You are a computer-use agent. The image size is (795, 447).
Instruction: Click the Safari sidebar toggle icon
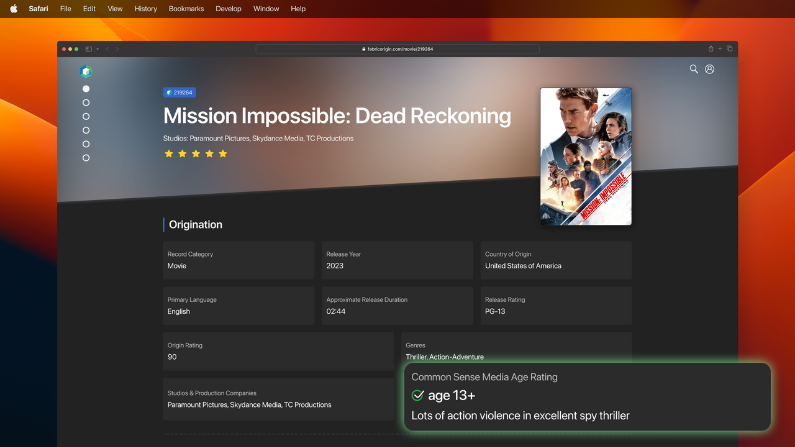(x=89, y=49)
